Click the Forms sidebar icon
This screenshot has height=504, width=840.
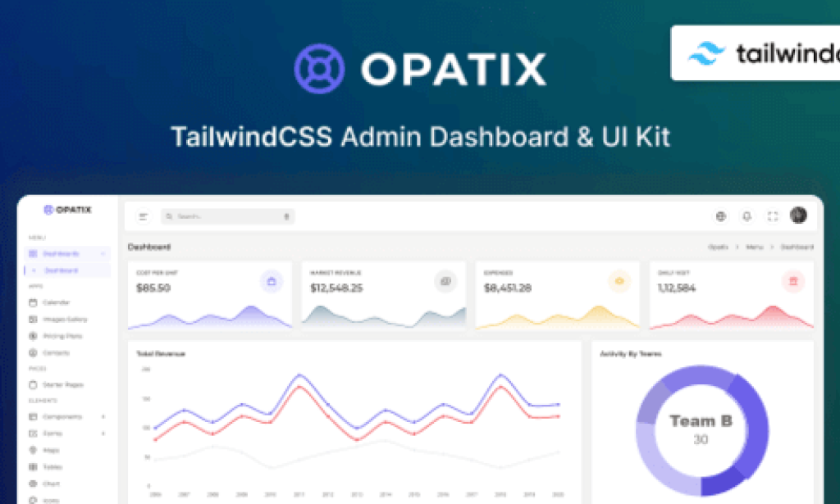[x=33, y=434]
